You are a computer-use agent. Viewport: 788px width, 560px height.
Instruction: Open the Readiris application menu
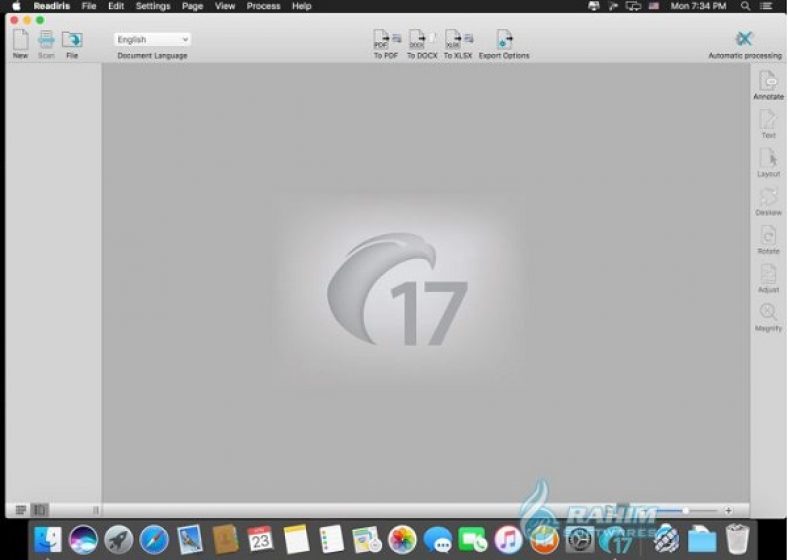52,6
